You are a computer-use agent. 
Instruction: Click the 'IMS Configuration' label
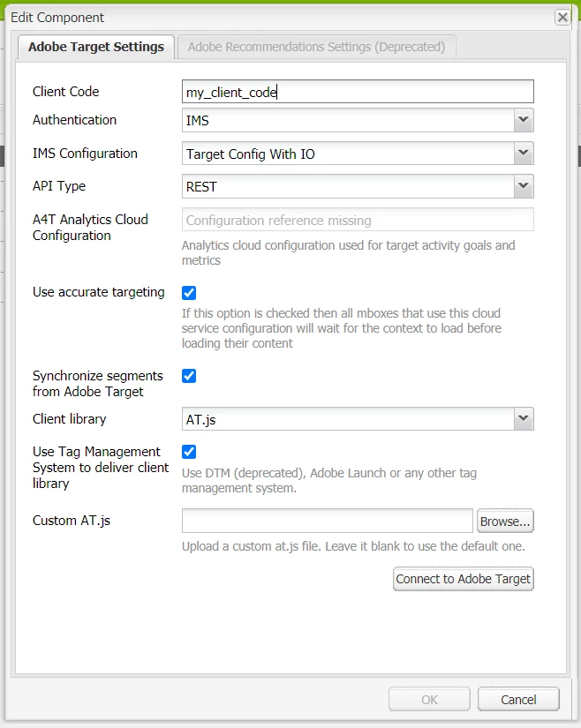click(x=85, y=154)
